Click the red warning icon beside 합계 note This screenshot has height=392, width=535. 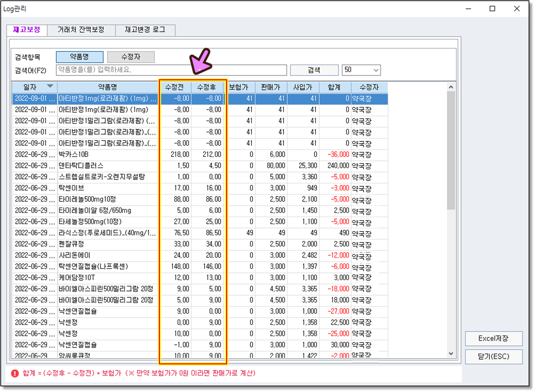point(15,374)
